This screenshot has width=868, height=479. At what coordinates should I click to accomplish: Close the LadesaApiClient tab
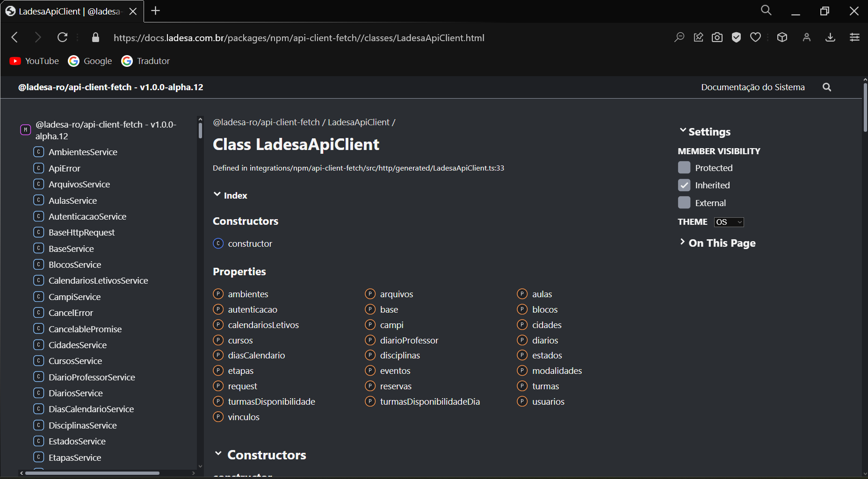coord(133,11)
